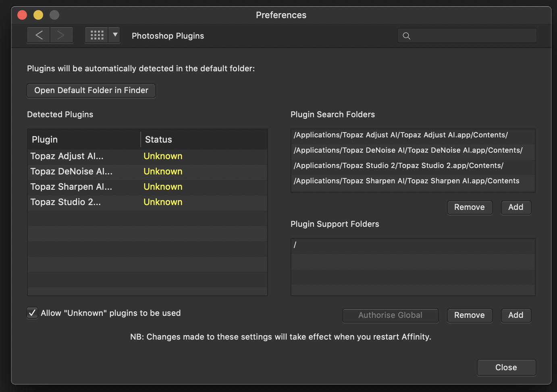The width and height of the screenshot is (557, 392).
Task: Click the Plugin column header
Action: [x=84, y=139]
